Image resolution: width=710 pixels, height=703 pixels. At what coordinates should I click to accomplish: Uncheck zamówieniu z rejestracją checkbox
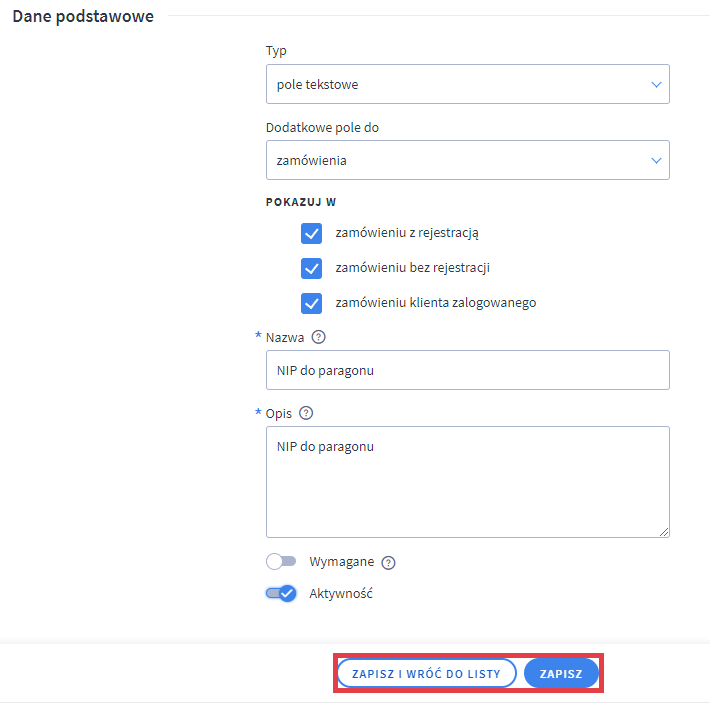point(311,233)
